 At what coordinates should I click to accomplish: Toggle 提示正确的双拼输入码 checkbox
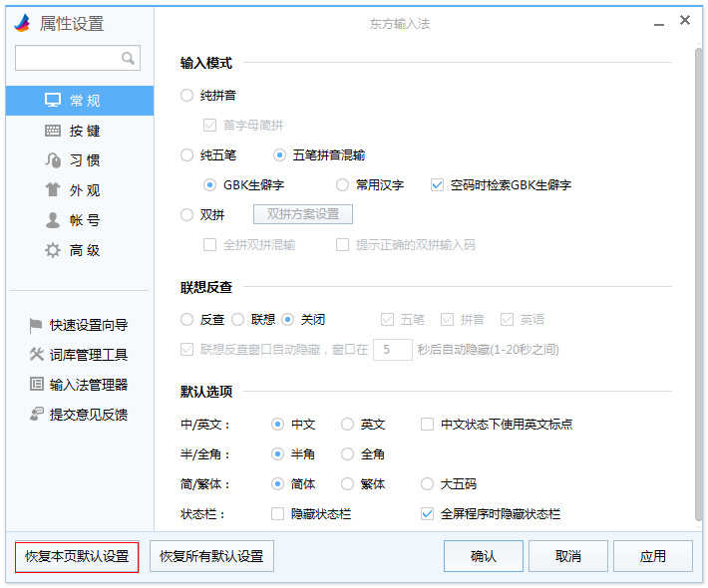pos(342,244)
